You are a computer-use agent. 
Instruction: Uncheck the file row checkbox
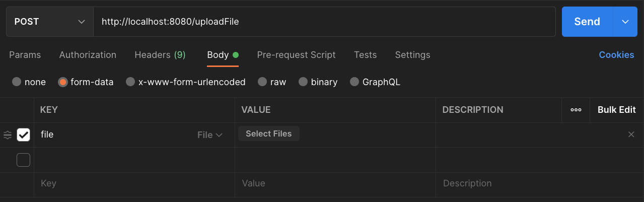point(24,134)
